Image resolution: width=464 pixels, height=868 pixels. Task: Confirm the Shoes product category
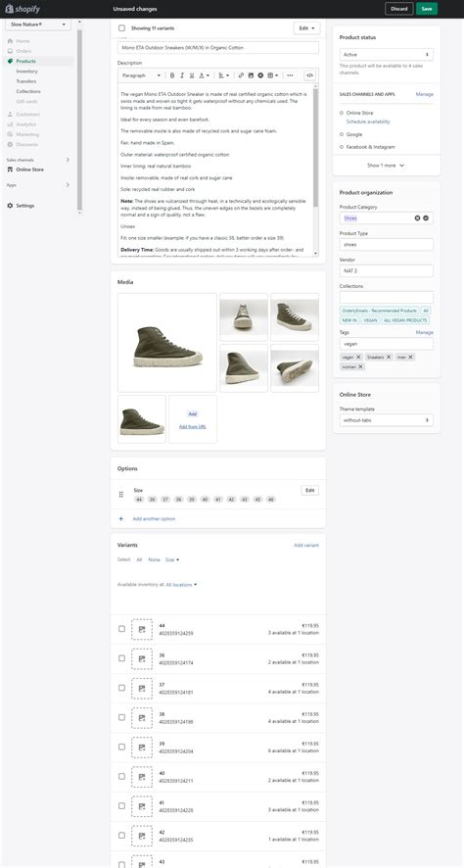click(426, 218)
